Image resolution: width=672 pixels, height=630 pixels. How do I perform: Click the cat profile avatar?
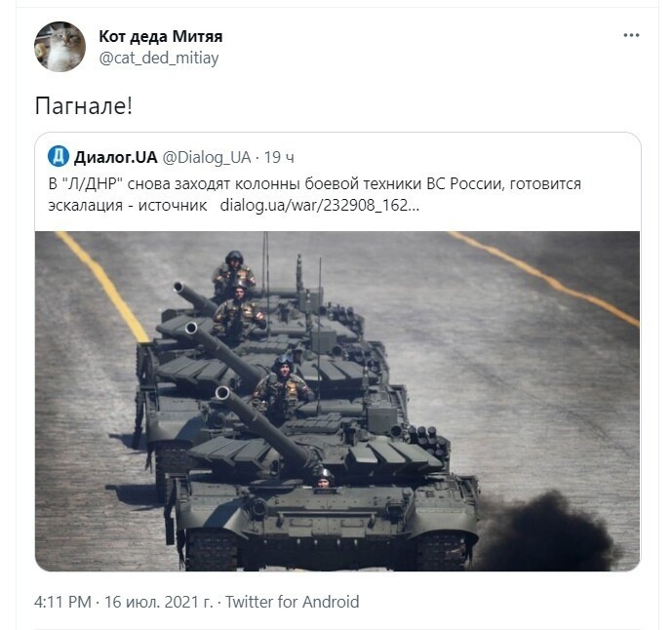click(59, 47)
